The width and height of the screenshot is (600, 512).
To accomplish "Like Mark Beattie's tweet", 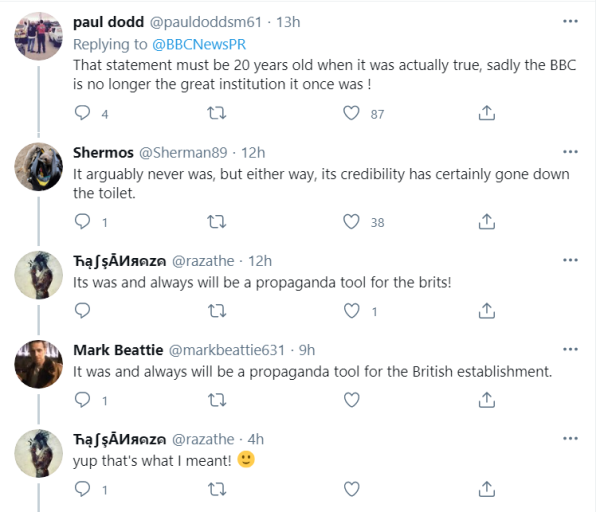I will point(351,400).
